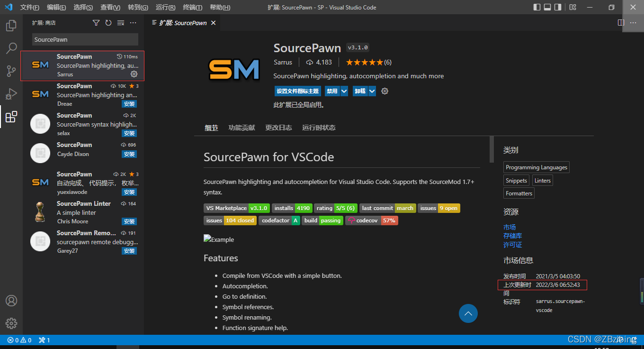
Task: Click the 设置文件图标主题 button
Action: (x=298, y=91)
